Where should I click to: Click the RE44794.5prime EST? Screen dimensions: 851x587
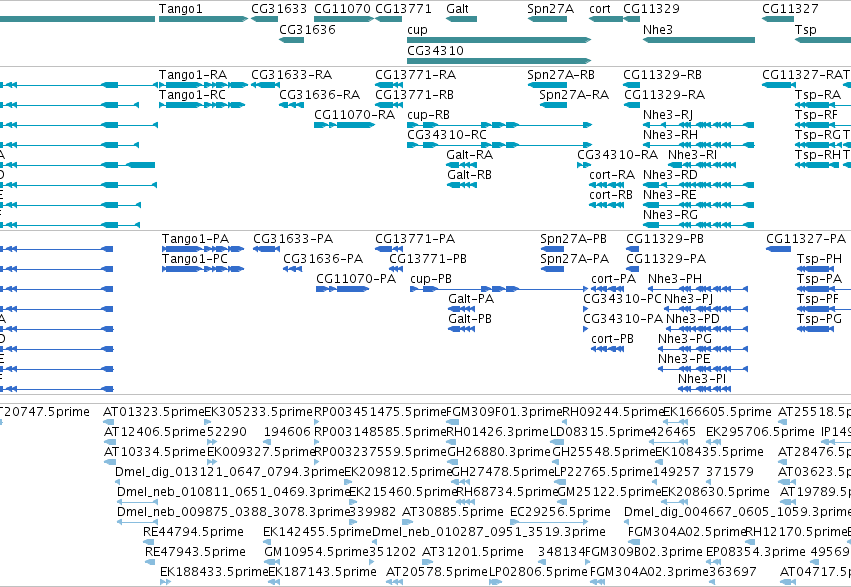pyautogui.click(x=149, y=541)
